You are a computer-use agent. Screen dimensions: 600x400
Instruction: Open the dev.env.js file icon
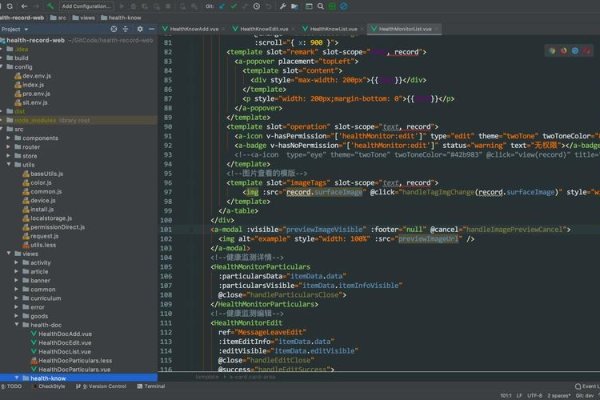(17, 76)
